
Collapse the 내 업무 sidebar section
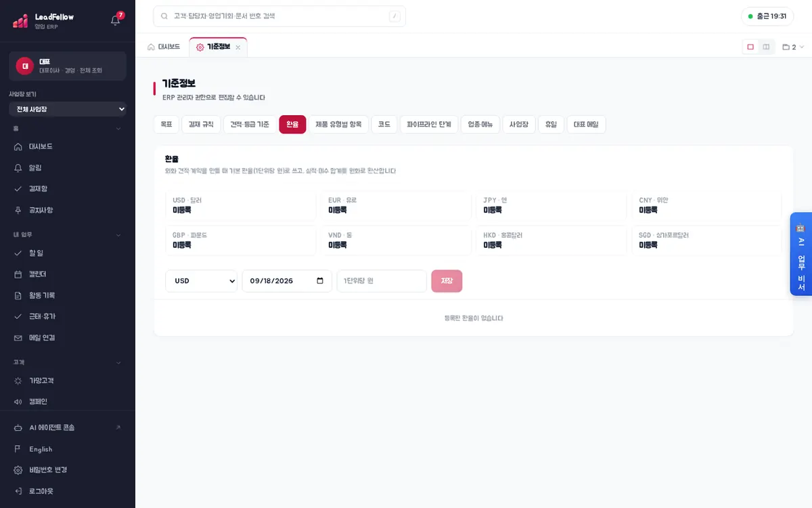[x=68, y=235]
